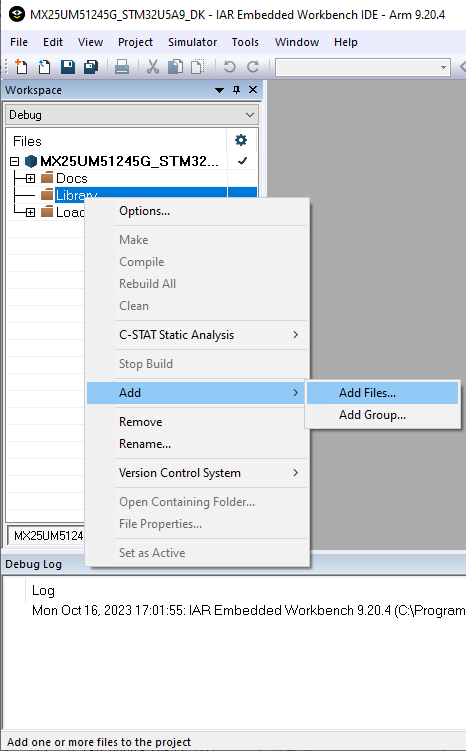Open the Edit menu
466x751 pixels.
(53, 42)
